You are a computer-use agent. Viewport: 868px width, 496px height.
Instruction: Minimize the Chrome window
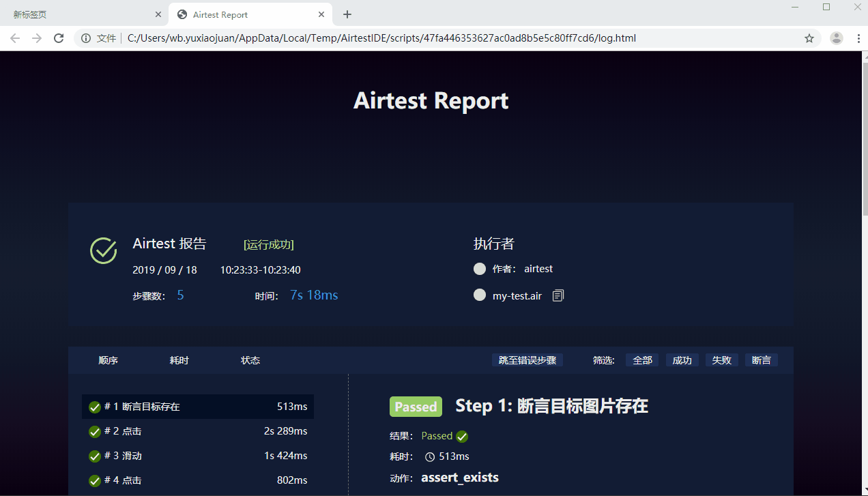click(x=795, y=7)
